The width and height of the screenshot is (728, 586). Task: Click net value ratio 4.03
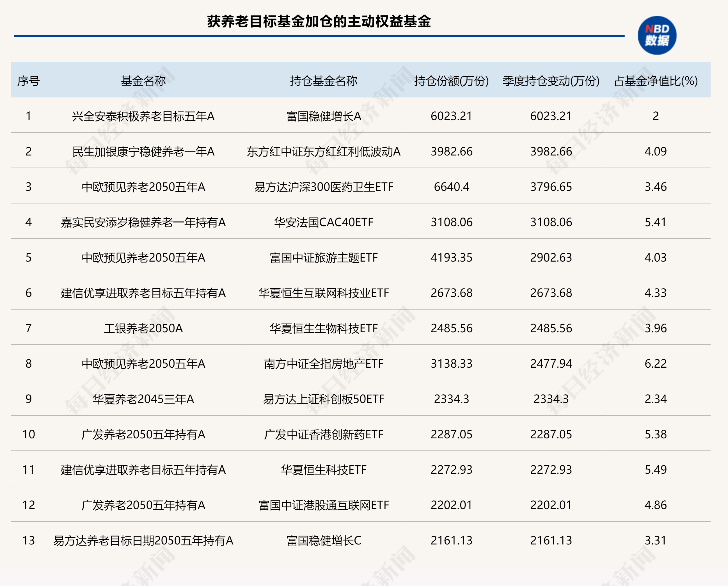point(656,258)
